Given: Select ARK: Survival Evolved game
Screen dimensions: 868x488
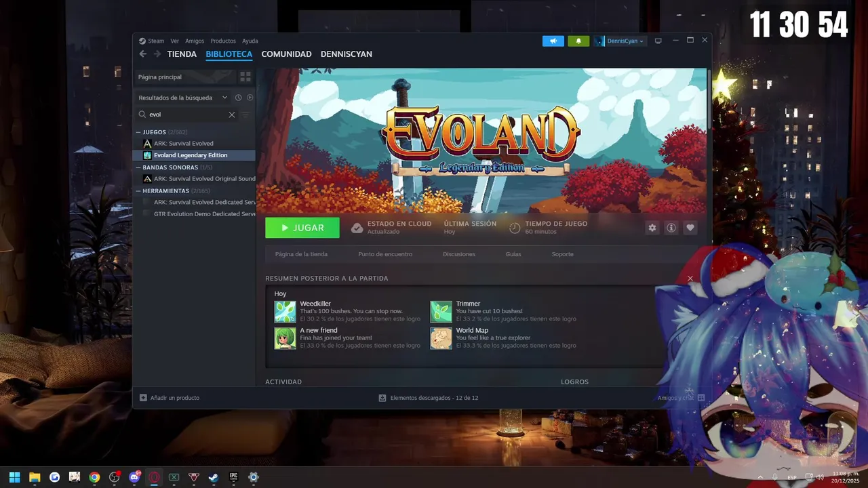Looking at the screenshot, I should 194,144.
